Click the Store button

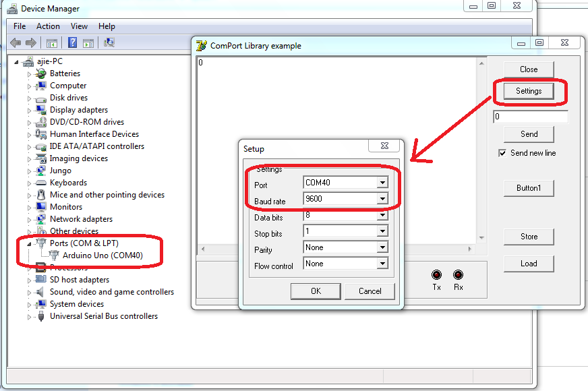pyautogui.click(x=529, y=237)
